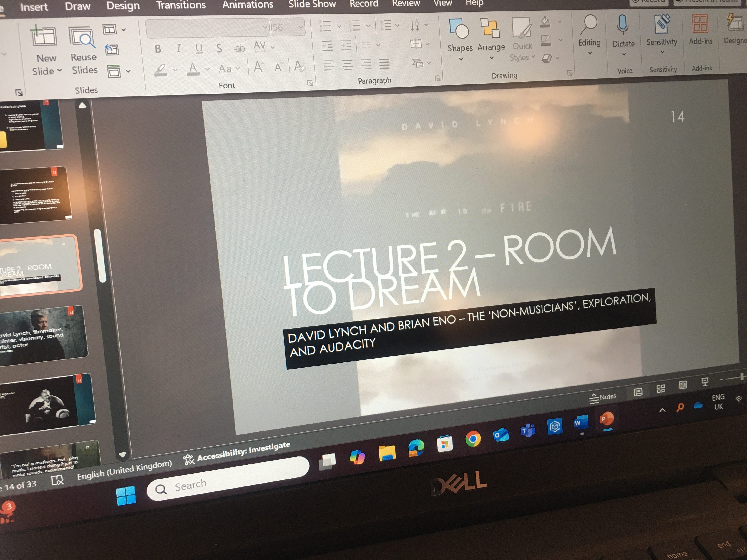
Task: Align text right
Action: coord(366,64)
